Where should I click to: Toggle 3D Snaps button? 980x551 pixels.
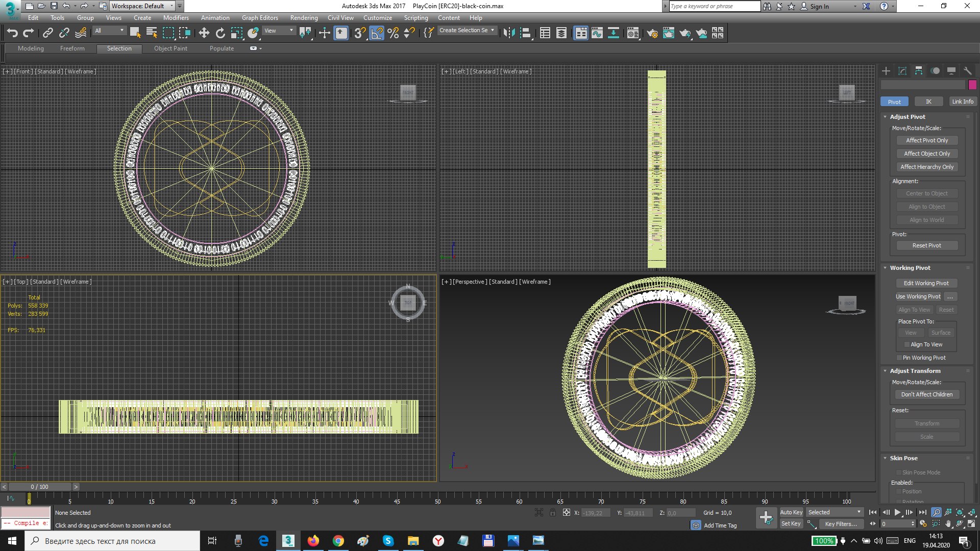point(360,33)
